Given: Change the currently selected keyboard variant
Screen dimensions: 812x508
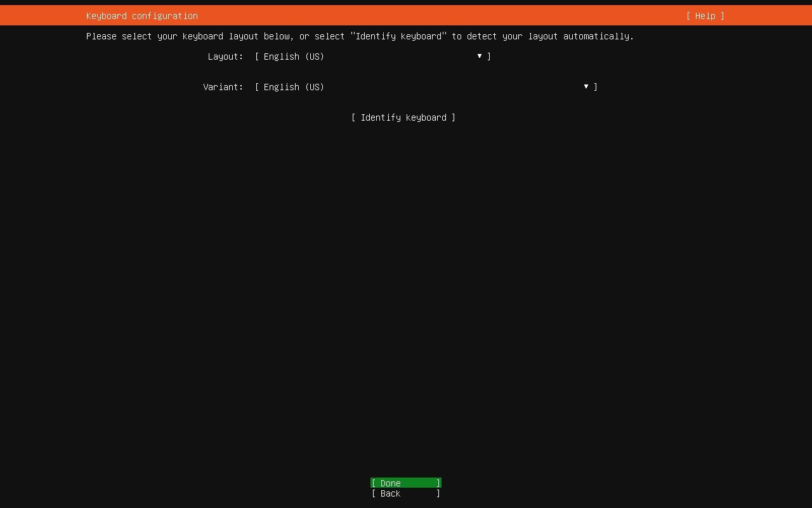Looking at the screenshot, I should click(425, 87).
